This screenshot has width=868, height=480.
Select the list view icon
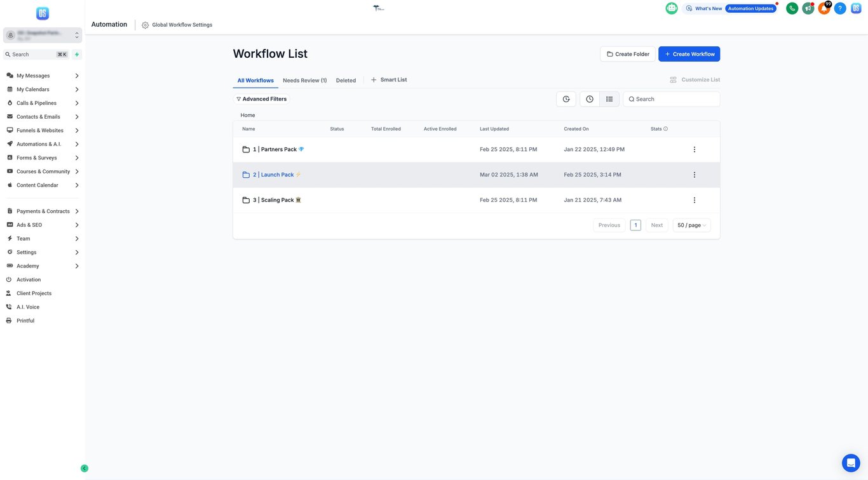click(x=609, y=99)
